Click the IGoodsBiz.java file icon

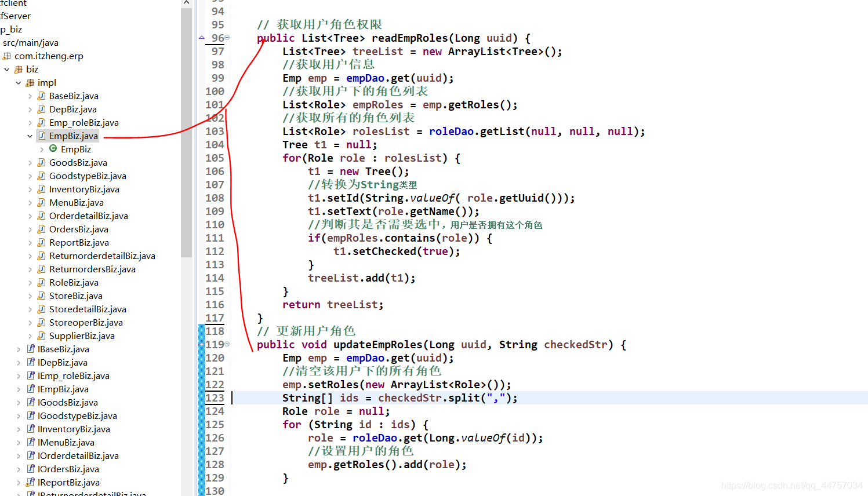31,402
